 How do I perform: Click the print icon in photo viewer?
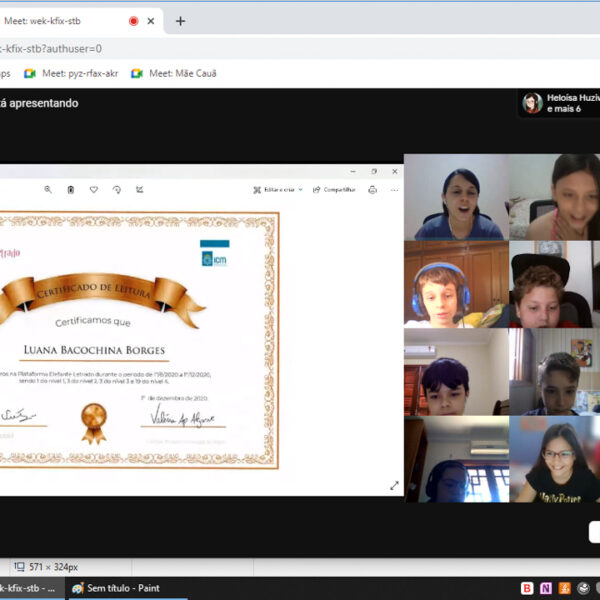pos(372,189)
